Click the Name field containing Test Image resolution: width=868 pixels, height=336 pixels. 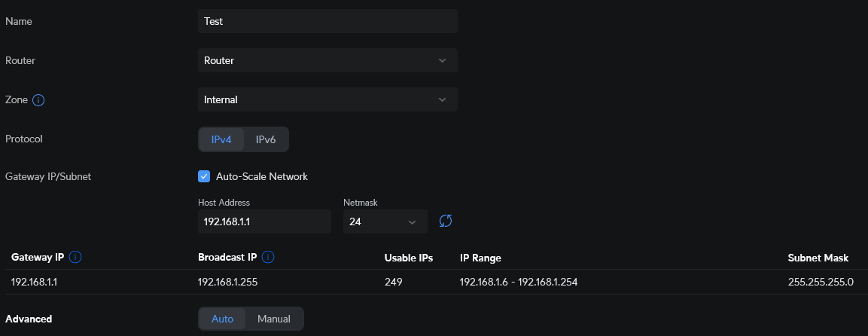(327, 21)
